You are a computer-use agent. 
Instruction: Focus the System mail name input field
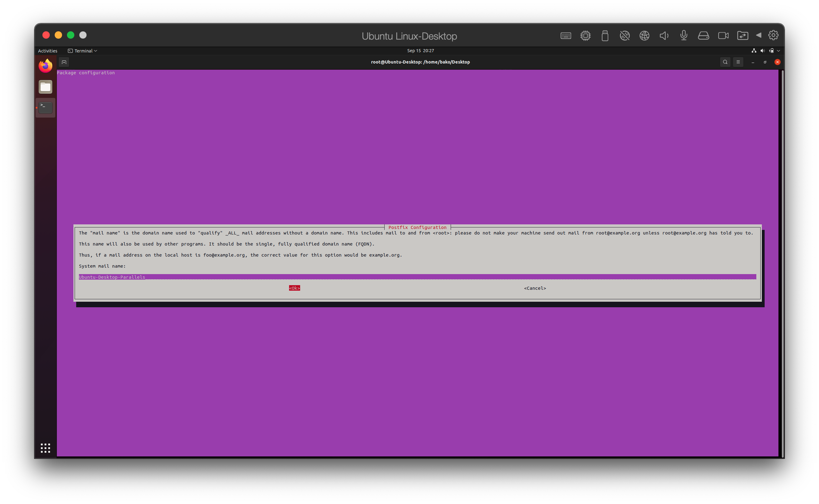[417, 277]
